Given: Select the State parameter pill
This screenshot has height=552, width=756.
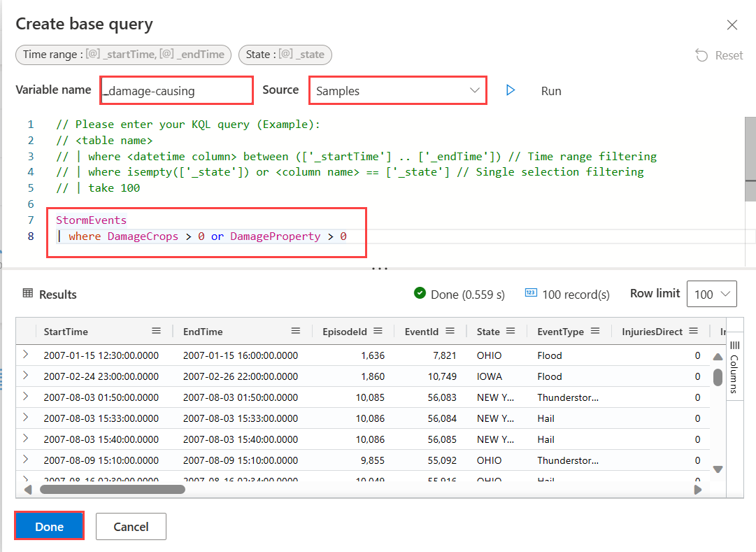Looking at the screenshot, I should coord(285,55).
